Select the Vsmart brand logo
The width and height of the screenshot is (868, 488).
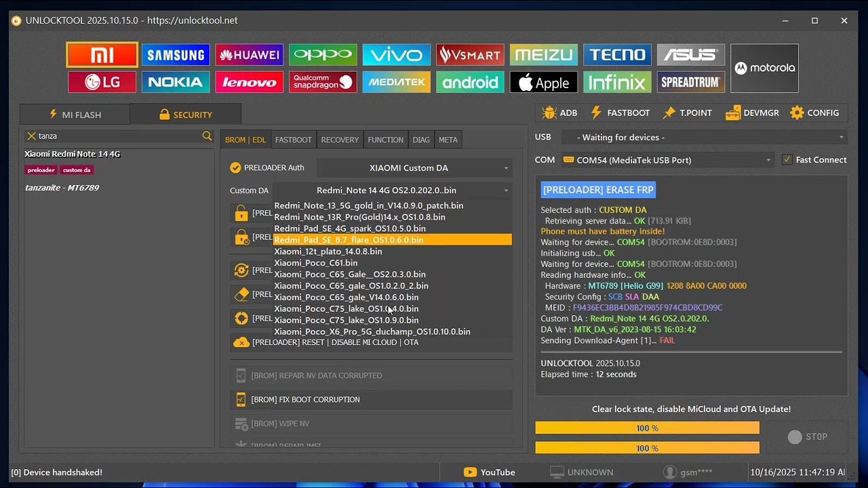(x=470, y=55)
